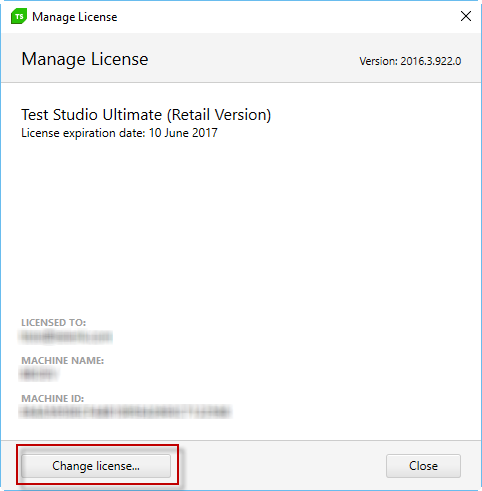Click the MACHINE NAME: label
The image size is (482, 491).
63,361
